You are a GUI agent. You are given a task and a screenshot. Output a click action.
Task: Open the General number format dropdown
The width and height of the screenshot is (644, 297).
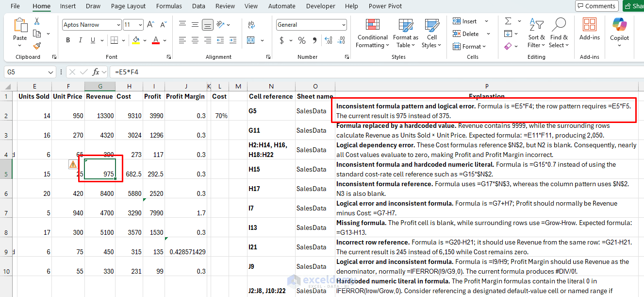point(344,25)
